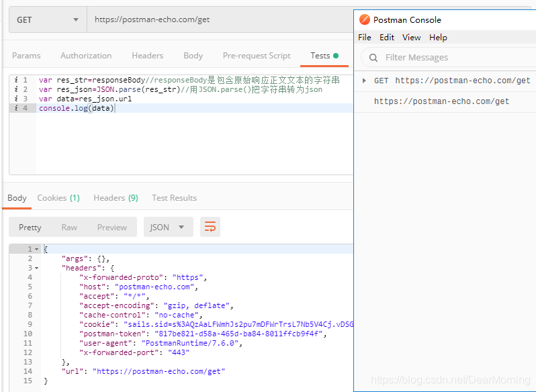Collapse the root object at line 1
The height and width of the screenshot is (392, 536).
(x=36, y=249)
